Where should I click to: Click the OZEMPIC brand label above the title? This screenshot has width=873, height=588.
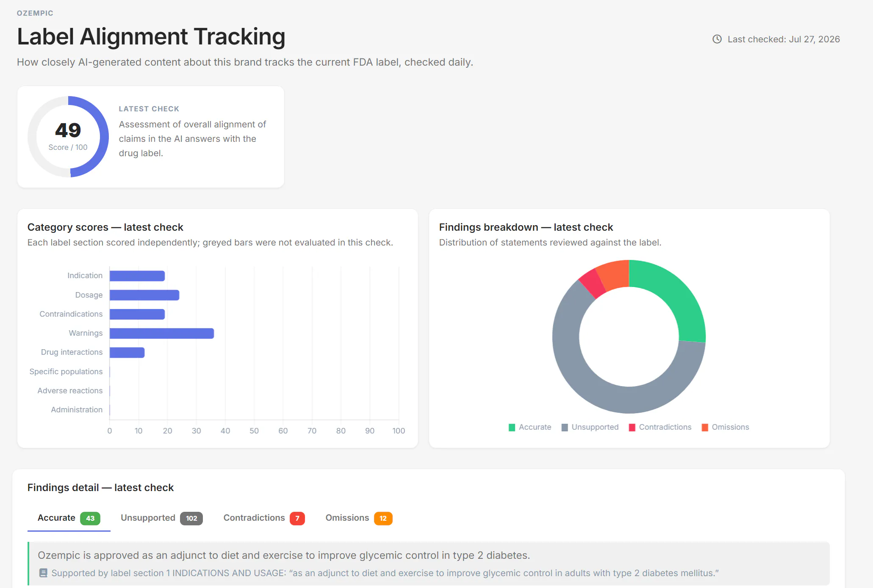tap(35, 13)
